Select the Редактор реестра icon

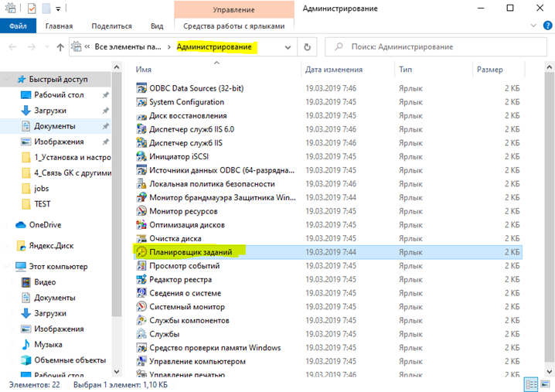[141, 279]
